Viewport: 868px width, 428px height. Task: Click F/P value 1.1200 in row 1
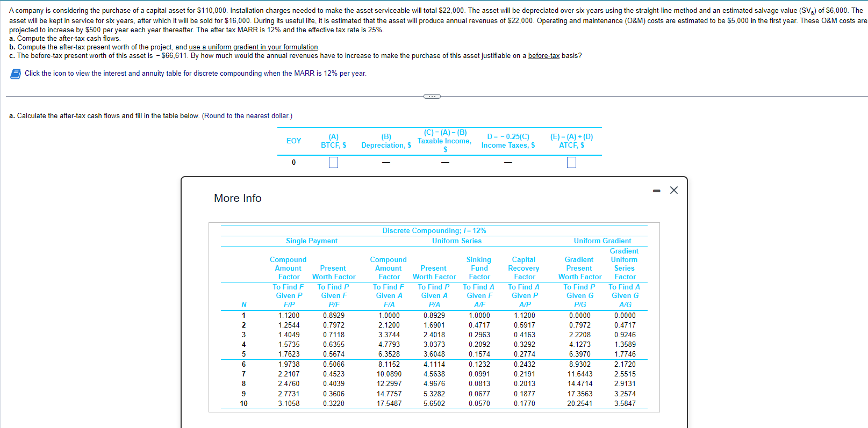(289, 316)
